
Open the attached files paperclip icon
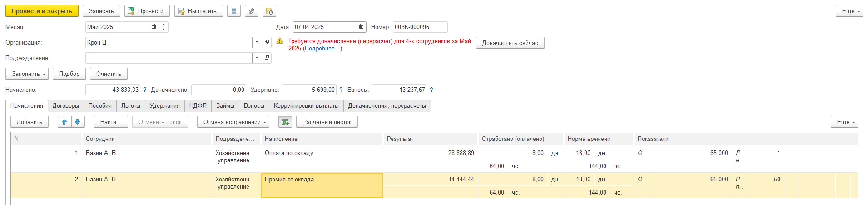[x=251, y=11]
